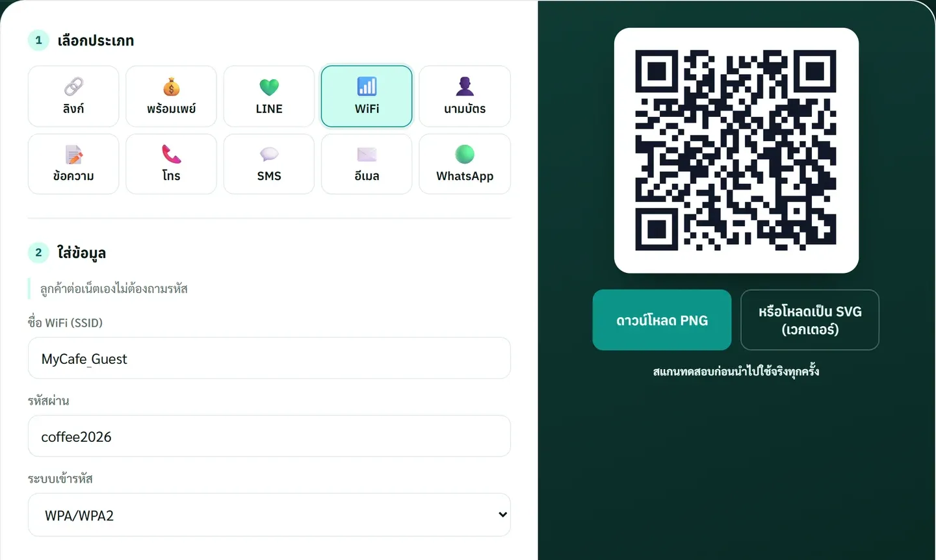
Task: Click the generated QR code image
Action: tap(736, 150)
